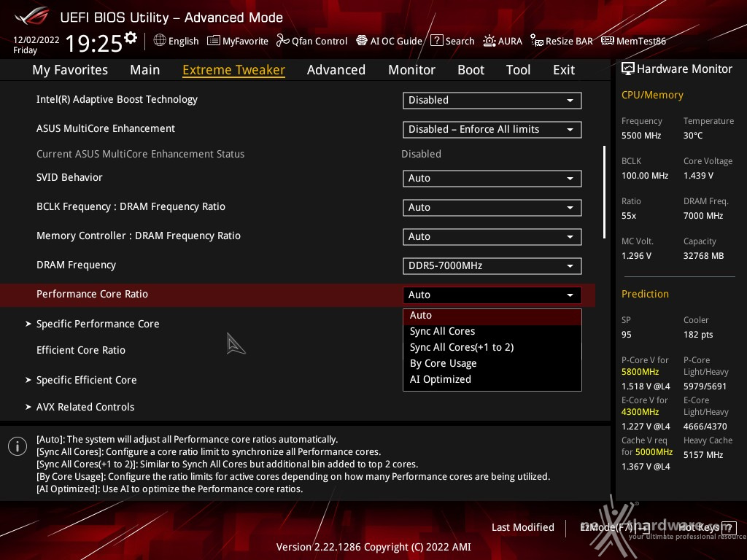This screenshot has height=560, width=747.
Task: Open the SVID Behavior dropdown
Action: click(492, 178)
